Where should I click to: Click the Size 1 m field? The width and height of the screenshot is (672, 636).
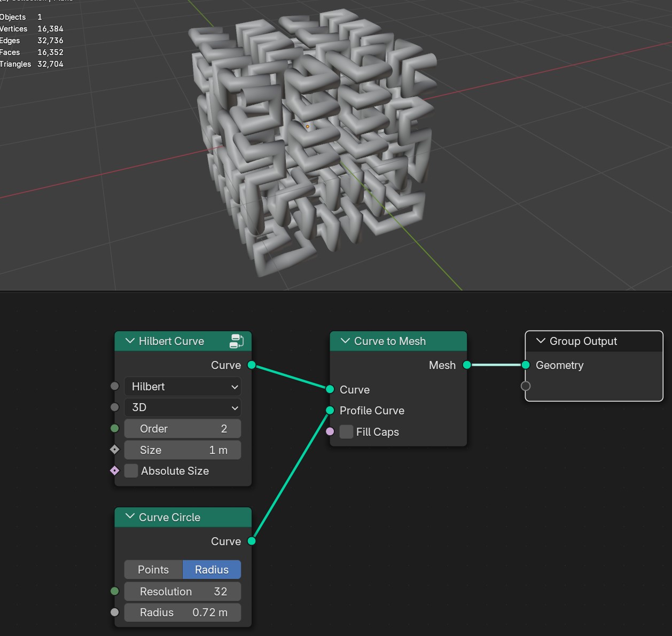[x=183, y=450]
